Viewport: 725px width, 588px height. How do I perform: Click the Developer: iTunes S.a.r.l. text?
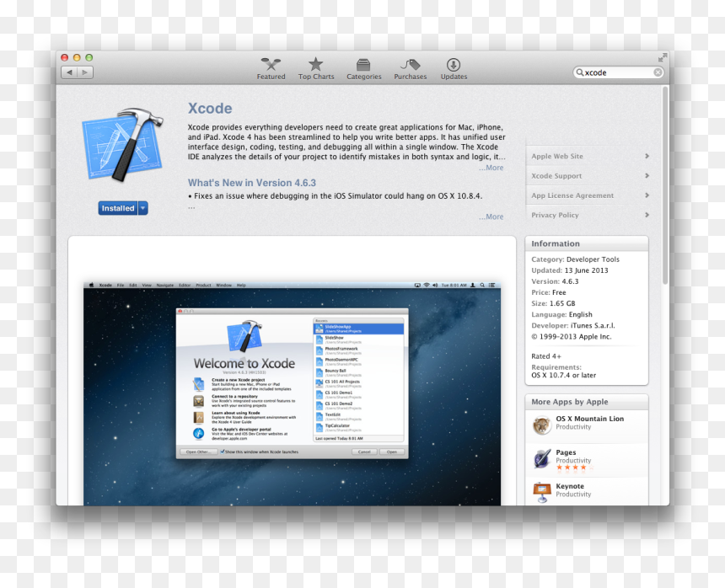[x=573, y=326]
